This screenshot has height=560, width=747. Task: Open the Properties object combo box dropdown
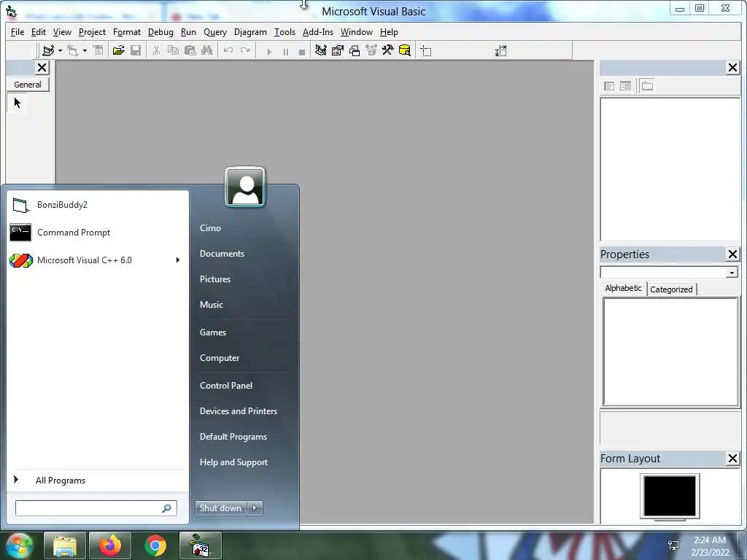[x=732, y=273]
